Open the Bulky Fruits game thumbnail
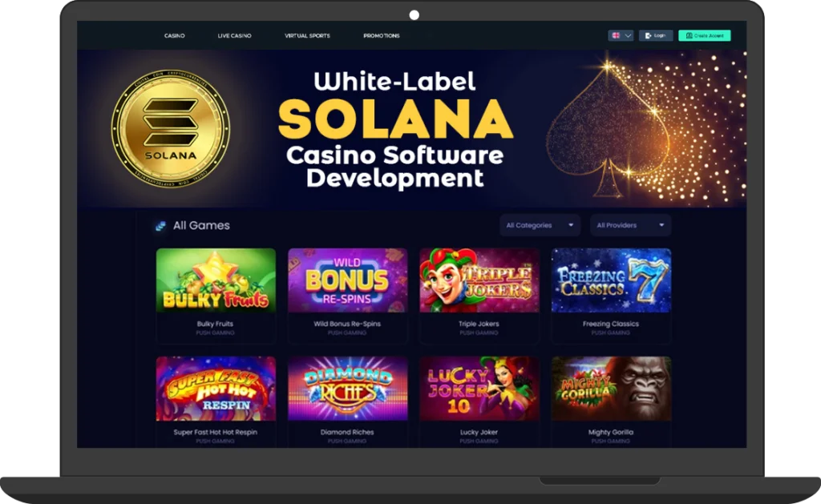This screenshot has height=504, width=821. pyautogui.click(x=216, y=280)
